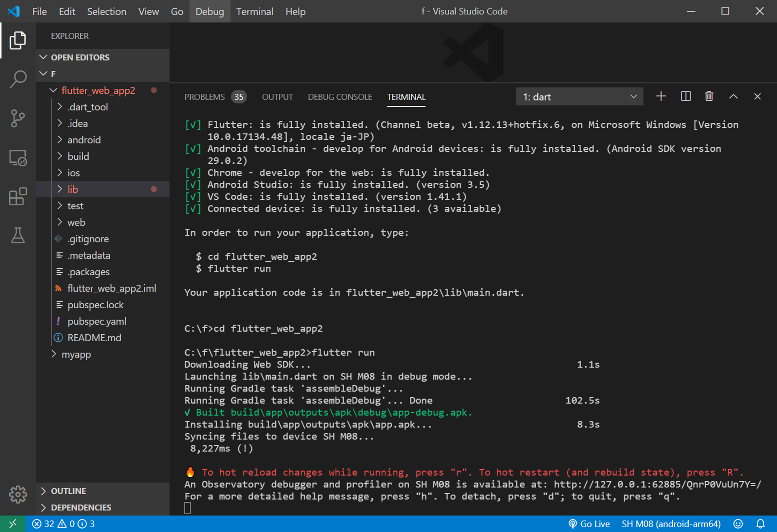Image resolution: width=777 pixels, height=532 pixels.
Task: Collapse the flutter_web_app2 folder
Action: point(102,90)
